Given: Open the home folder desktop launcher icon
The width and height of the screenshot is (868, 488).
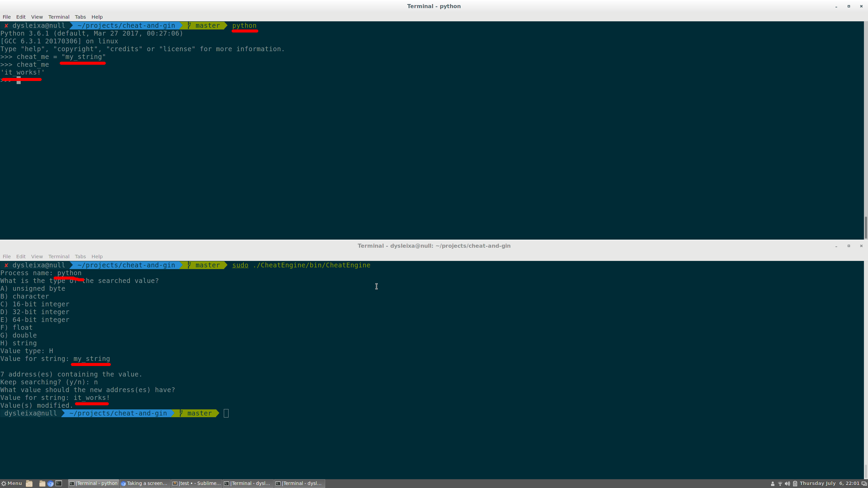Looking at the screenshot, I should [29, 484].
